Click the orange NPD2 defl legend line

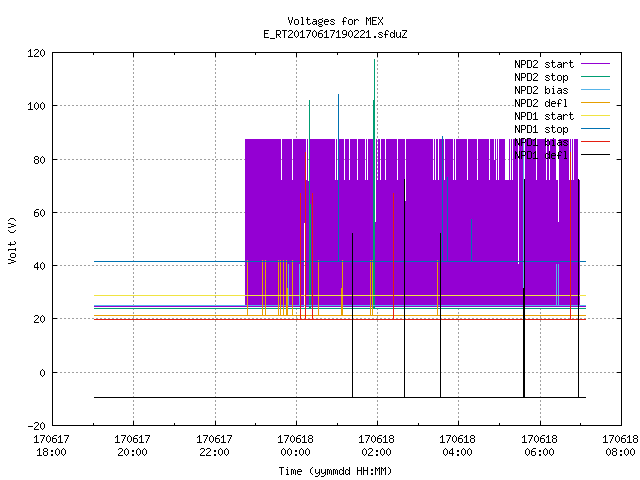[x=595, y=102]
